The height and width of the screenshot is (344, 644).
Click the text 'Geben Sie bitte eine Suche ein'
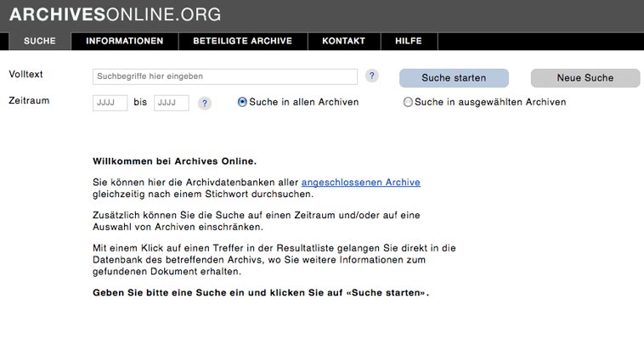pyautogui.click(x=168, y=293)
